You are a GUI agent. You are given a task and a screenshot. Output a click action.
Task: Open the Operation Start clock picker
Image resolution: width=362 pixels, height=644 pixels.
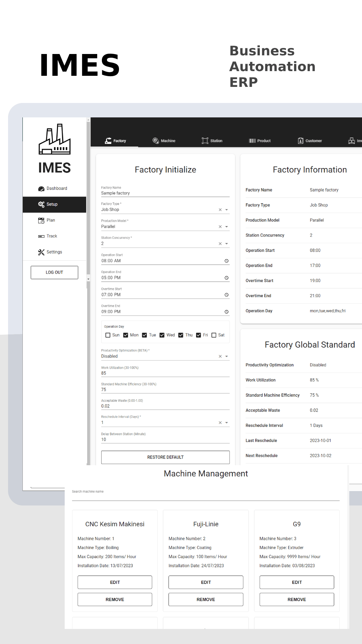pyautogui.click(x=227, y=261)
